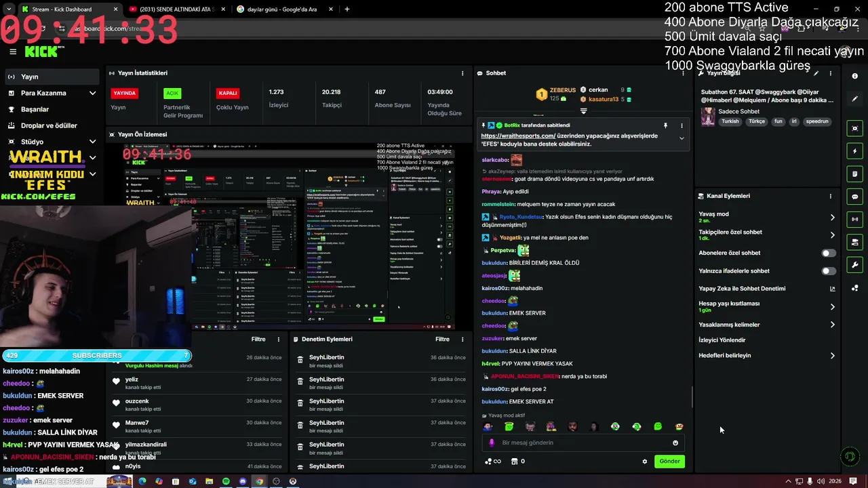This screenshot has width=868, height=488.
Task: Open the channel points infinity icon
Action: click(x=493, y=462)
